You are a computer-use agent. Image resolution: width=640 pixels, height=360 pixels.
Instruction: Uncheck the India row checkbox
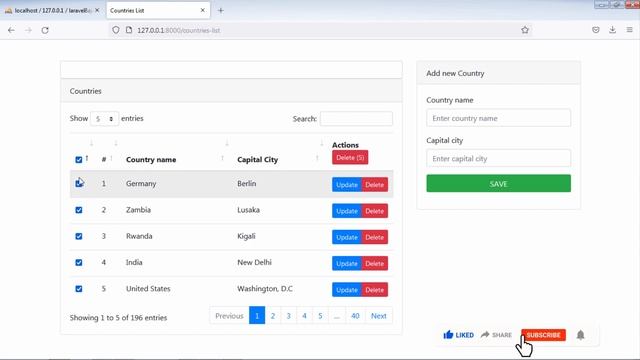point(79,262)
